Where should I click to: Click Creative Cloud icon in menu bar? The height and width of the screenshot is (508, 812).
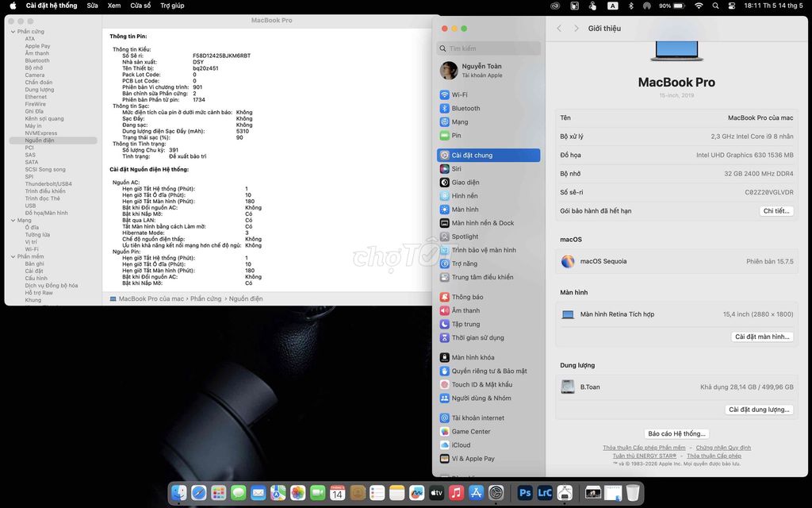[555, 6]
